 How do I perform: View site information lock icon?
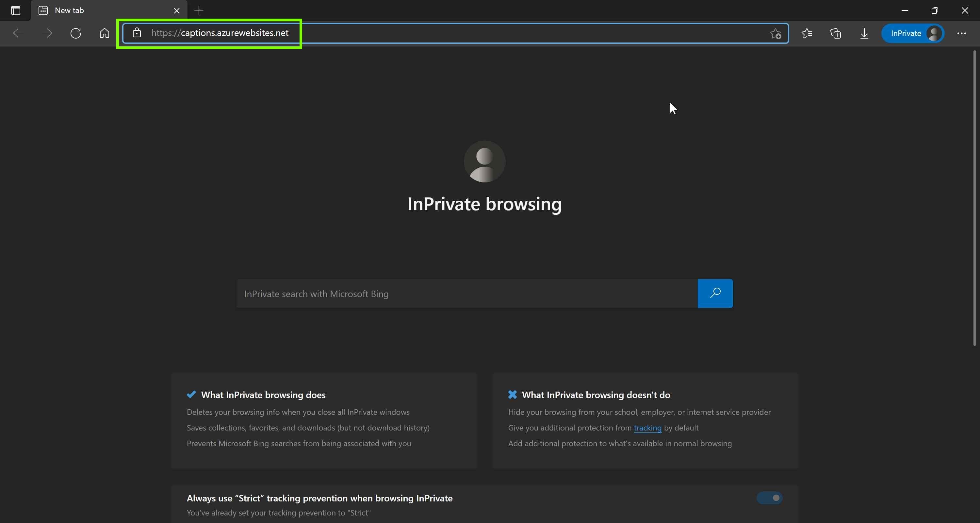point(137,33)
